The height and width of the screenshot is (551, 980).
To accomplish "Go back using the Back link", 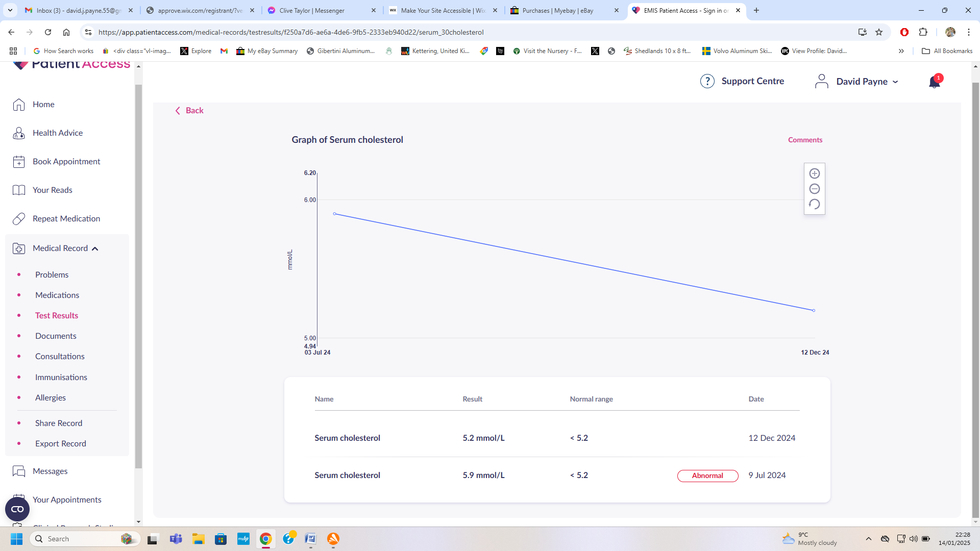I will 189,111.
